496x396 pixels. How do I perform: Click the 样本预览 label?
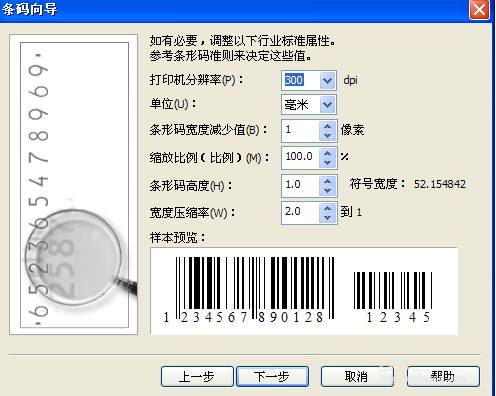[177, 238]
